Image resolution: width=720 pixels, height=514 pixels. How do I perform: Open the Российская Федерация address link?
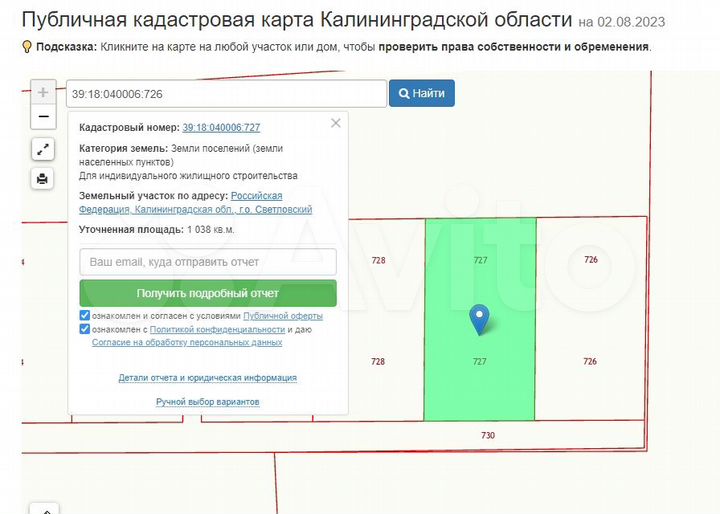click(x=196, y=203)
